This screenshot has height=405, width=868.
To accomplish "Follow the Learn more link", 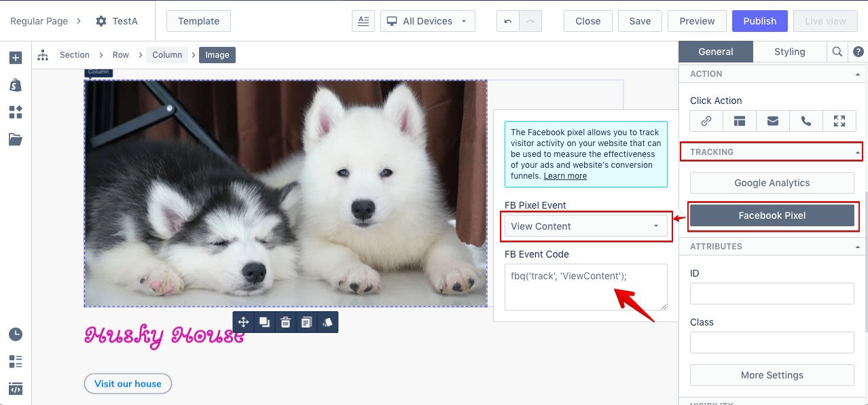I will pos(565,176).
